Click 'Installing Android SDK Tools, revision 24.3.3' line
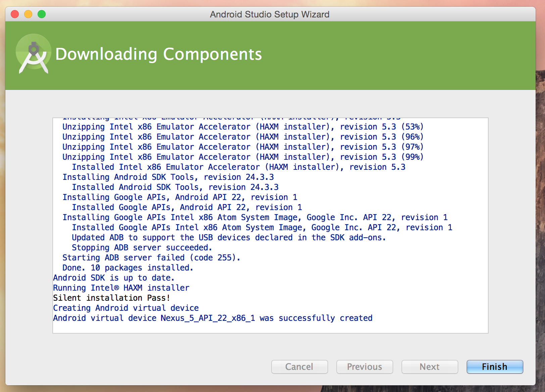Image resolution: width=545 pixels, height=392 pixels. click(168, 177)
